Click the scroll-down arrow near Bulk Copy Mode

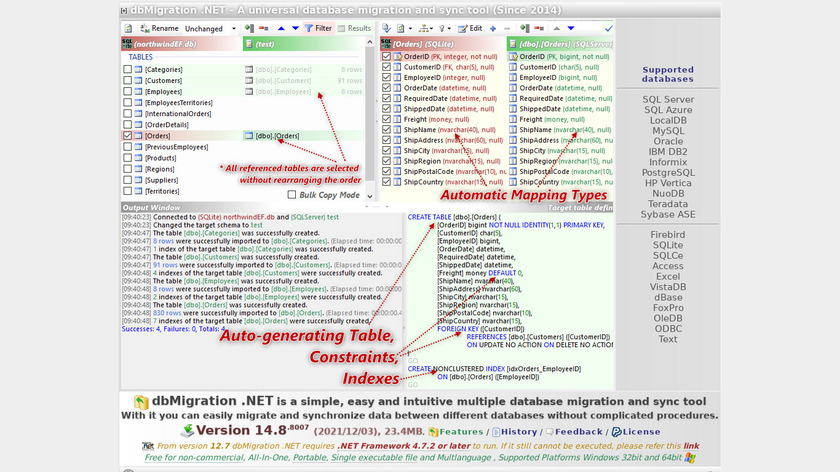pos(370,196)
